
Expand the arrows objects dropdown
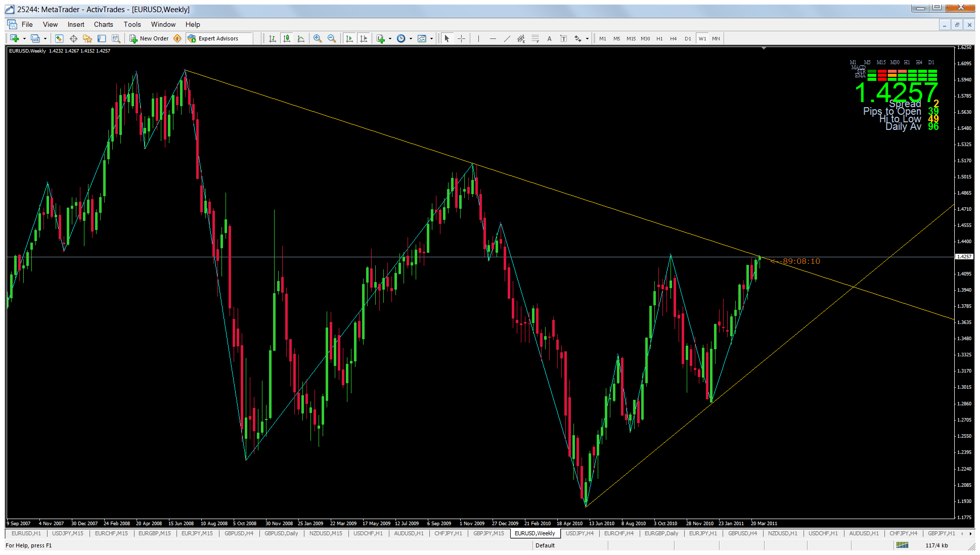click(587, 38)
